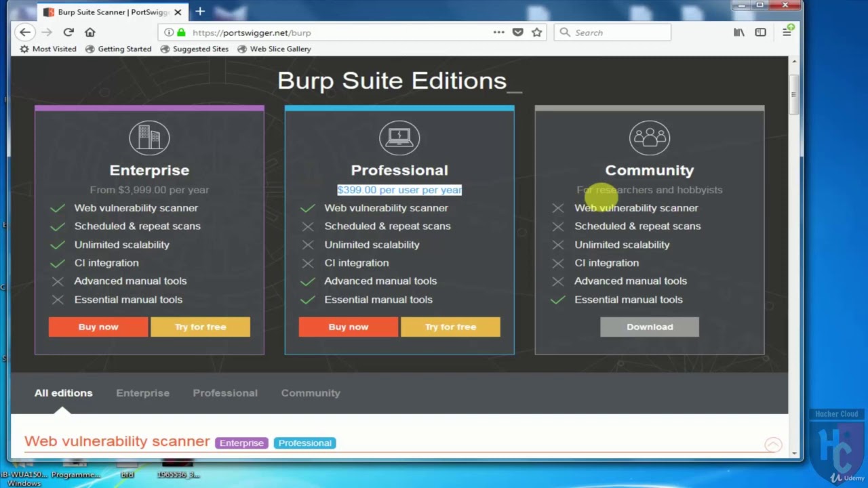This screenshot has width=868, height=488.
Task: Click the highlighted "$399.00 per user per year" text
Action: (399, 190)
